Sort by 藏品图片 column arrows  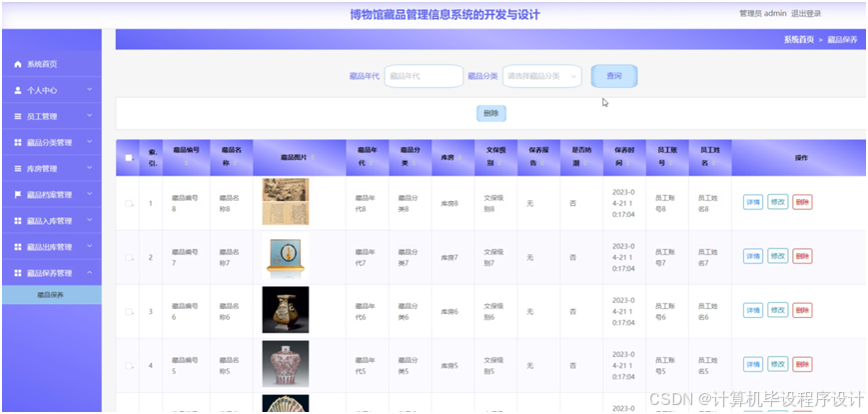click(313, 158)
